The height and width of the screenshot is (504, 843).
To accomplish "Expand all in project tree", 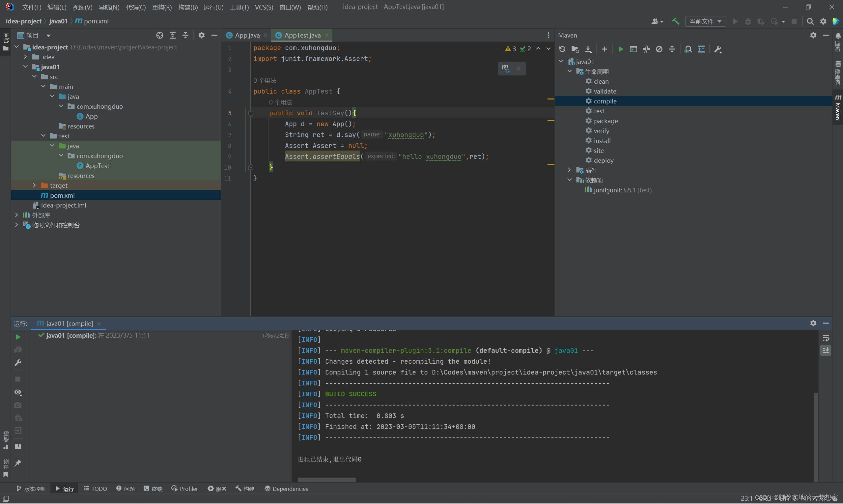I will [173, 35].
